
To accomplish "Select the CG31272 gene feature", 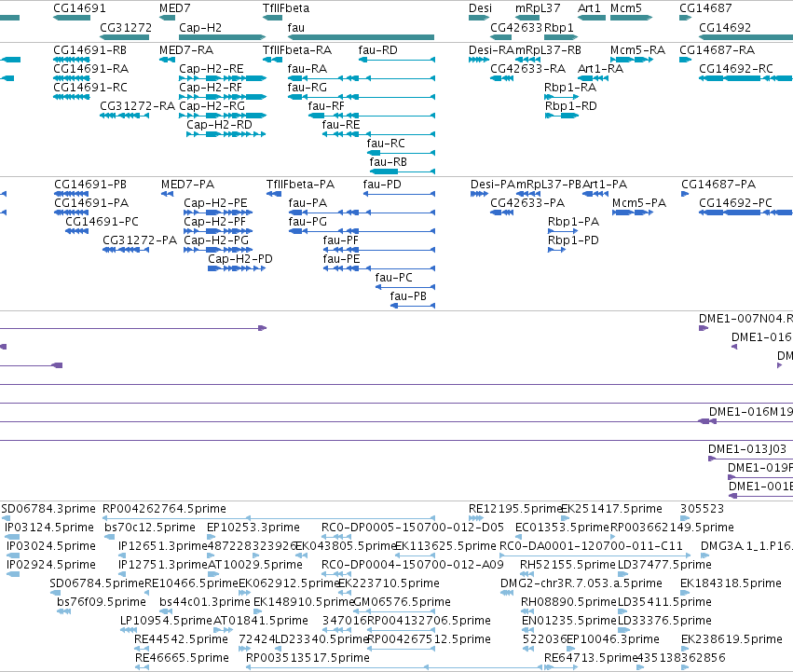I will tap(125, 37).
